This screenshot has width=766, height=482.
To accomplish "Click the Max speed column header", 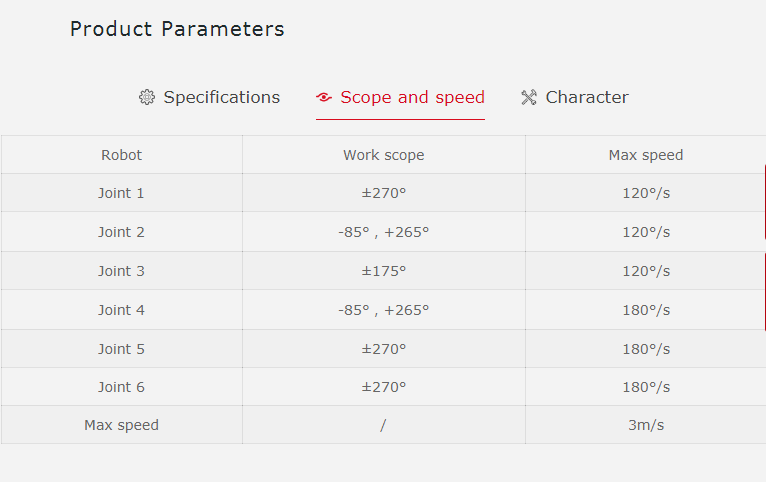I will [x=645, y=155].
